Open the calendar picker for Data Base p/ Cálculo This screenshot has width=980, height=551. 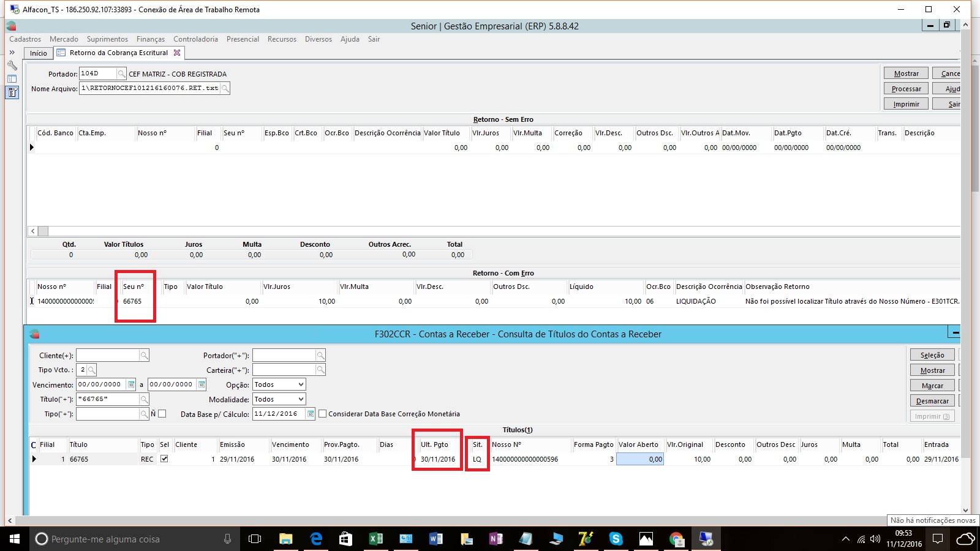coord(311,414)
